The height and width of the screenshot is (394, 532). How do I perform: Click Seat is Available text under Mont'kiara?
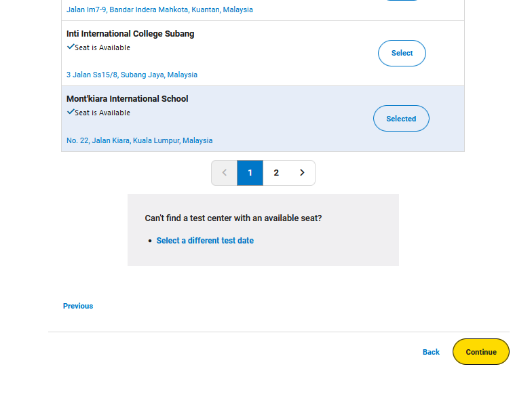click(102, 113)
